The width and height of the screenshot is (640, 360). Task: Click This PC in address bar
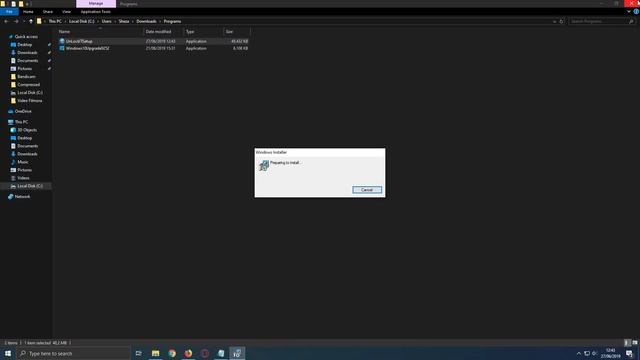(55, 21)
